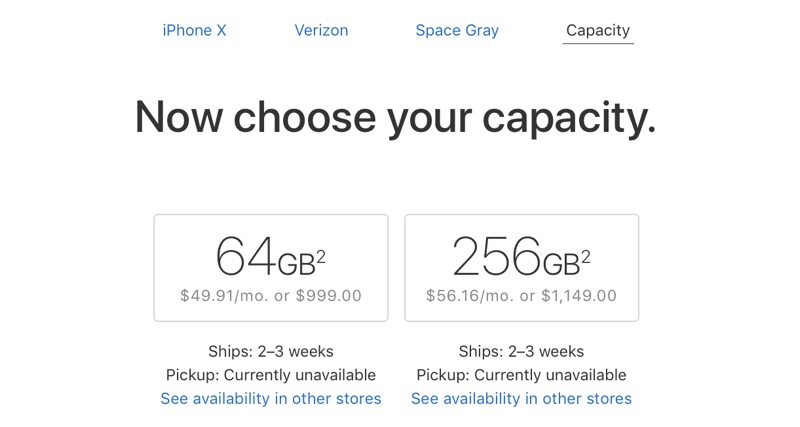Click the 64GB "Pickup: Currently unavailable" text

pyautogui.click(x=271, y=375)
